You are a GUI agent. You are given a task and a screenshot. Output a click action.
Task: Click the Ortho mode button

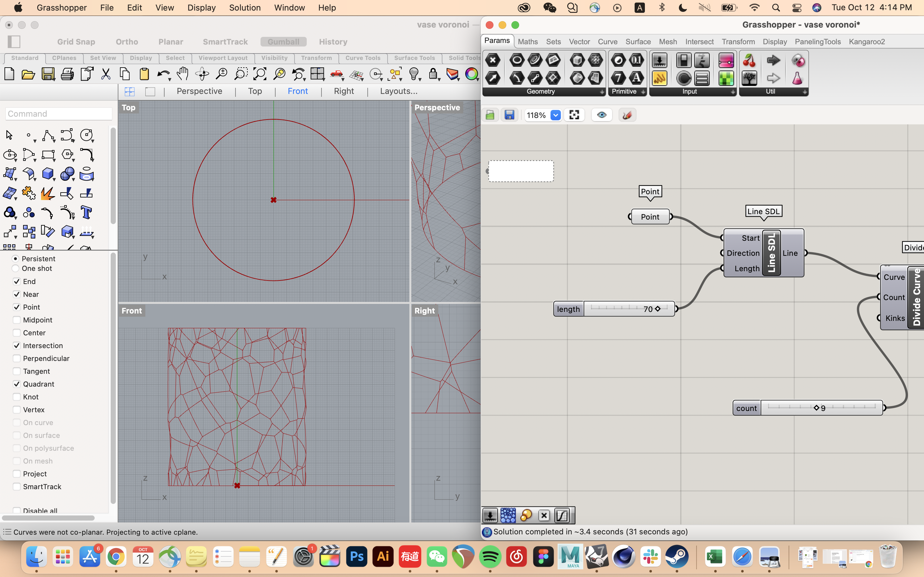tap(126, 41)
